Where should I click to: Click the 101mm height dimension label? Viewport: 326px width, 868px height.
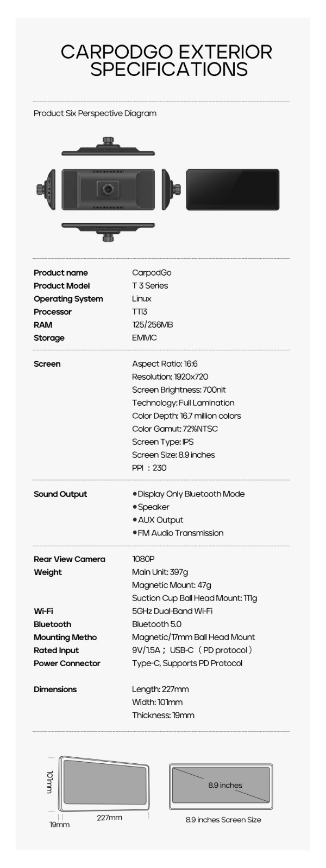point(50,782)
